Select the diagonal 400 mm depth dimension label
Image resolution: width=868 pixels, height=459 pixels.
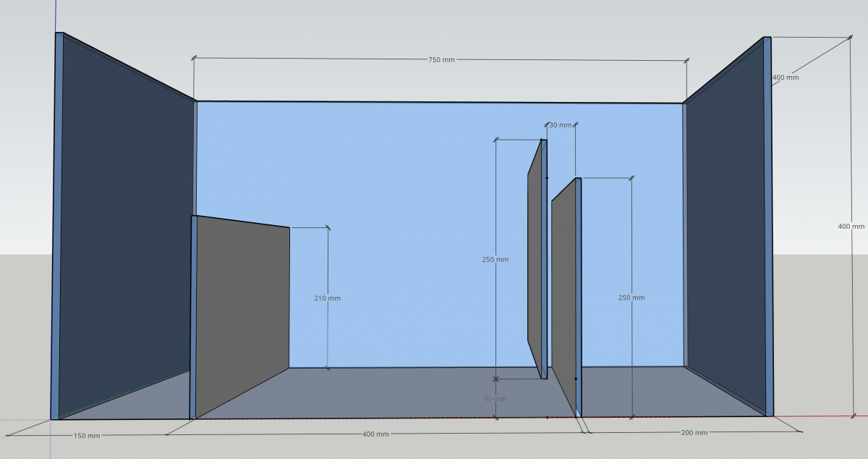pyautogui.click(x=786, y=77)
